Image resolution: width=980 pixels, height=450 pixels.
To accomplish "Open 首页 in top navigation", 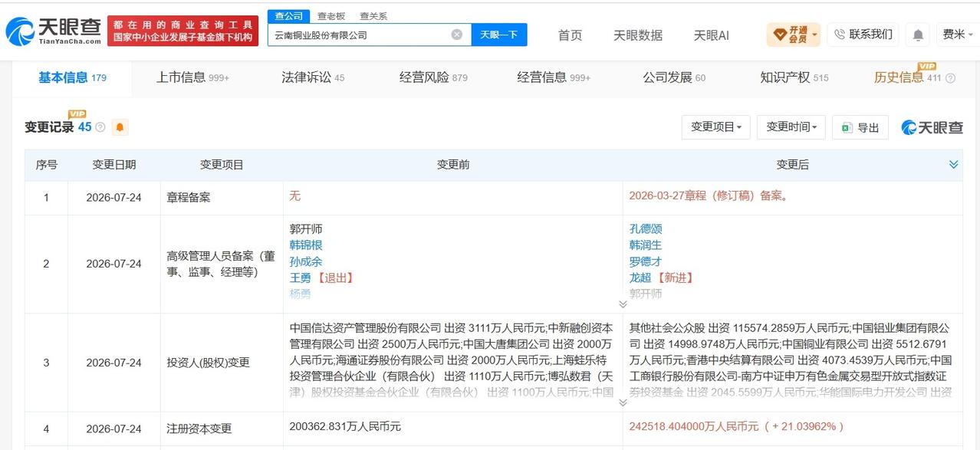I will click(570, 35).
